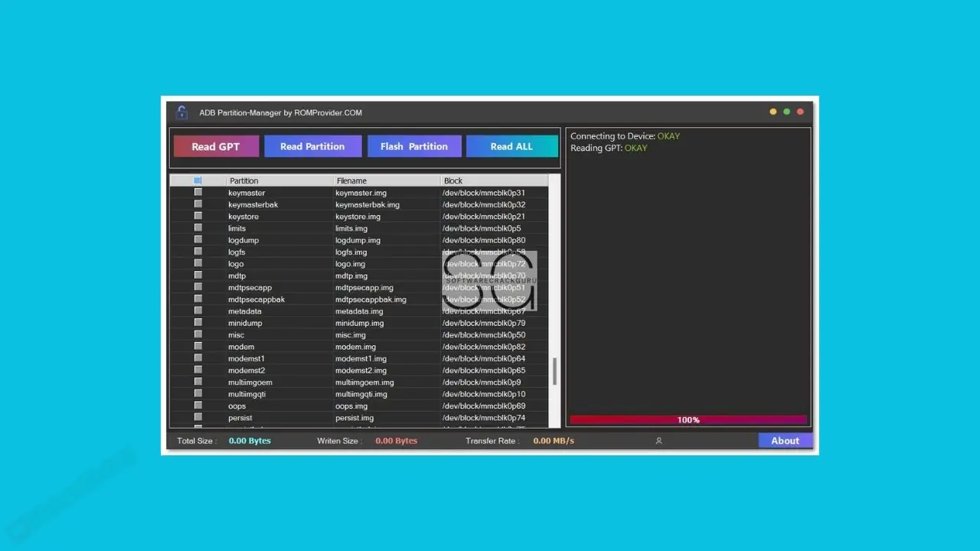The image size is (980, 551).
Task: Click the Read ALL button
Action: [511, 146]
